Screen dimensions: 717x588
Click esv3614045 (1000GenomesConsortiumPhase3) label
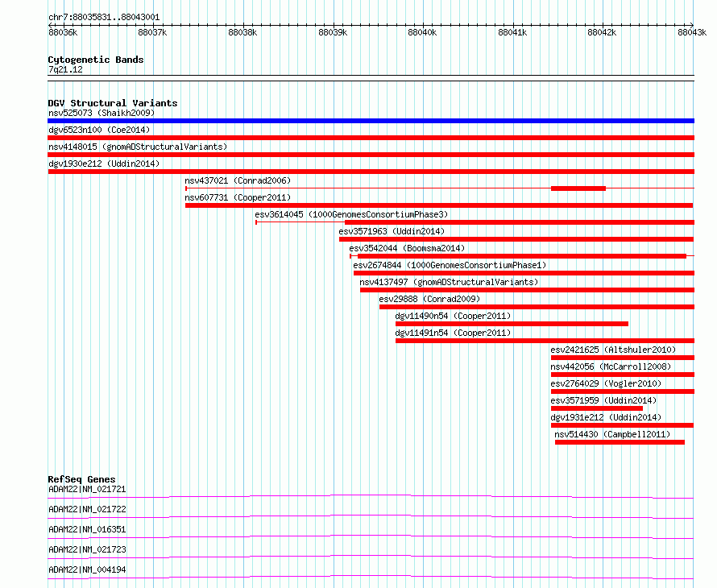351,214
